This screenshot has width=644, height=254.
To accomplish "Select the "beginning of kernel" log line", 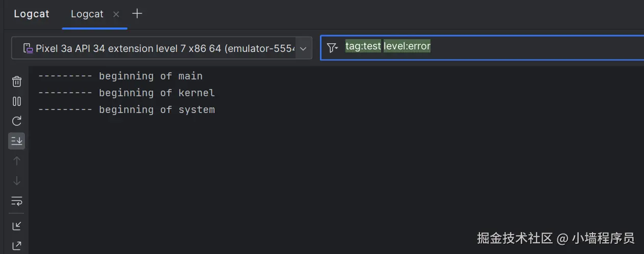I will pyautogui.click(x=126, y=93).
